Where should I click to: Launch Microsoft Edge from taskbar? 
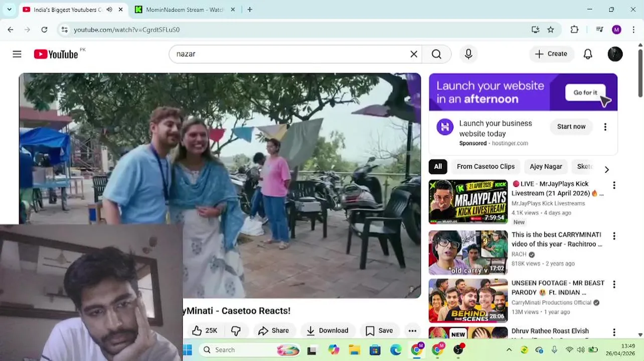pyautogui.click(x=396, y=350)
